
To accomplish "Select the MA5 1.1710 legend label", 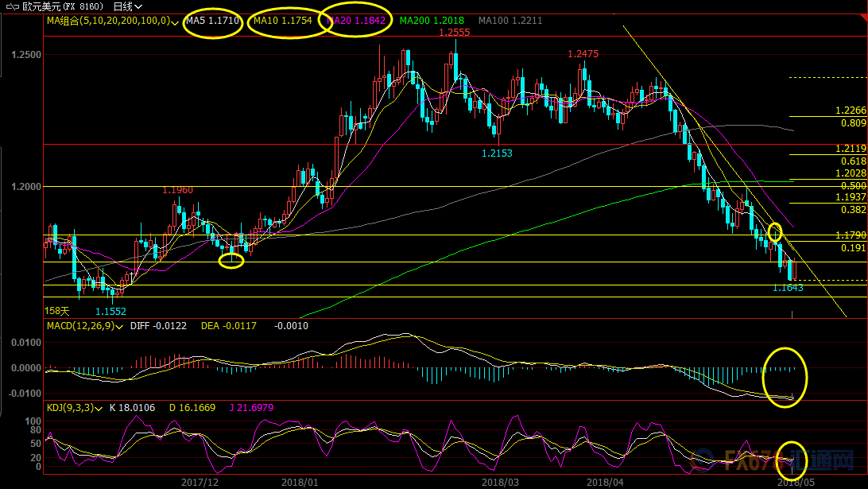I will 213,21.
